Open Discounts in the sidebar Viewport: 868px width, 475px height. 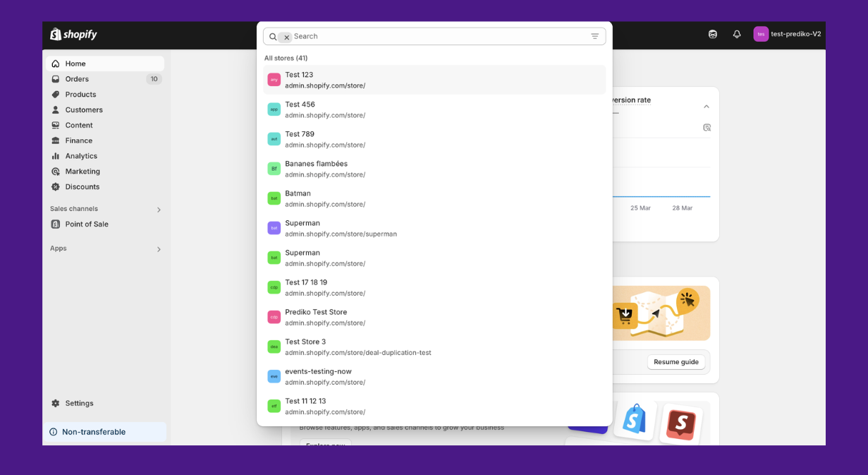105,187
